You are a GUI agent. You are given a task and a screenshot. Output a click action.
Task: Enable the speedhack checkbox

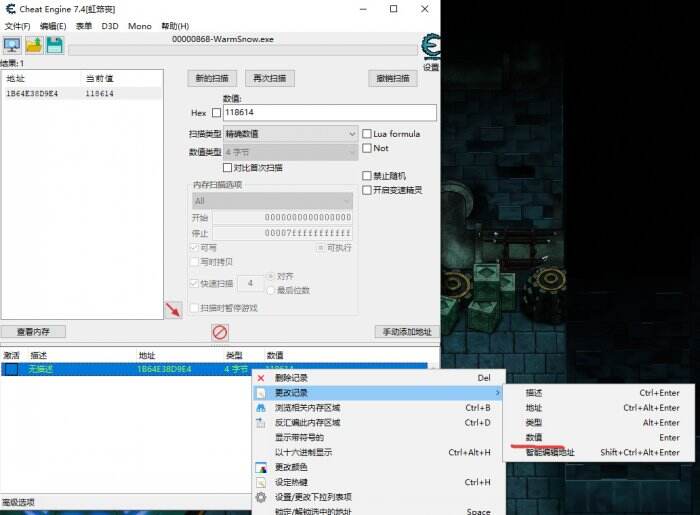[367, 190]
